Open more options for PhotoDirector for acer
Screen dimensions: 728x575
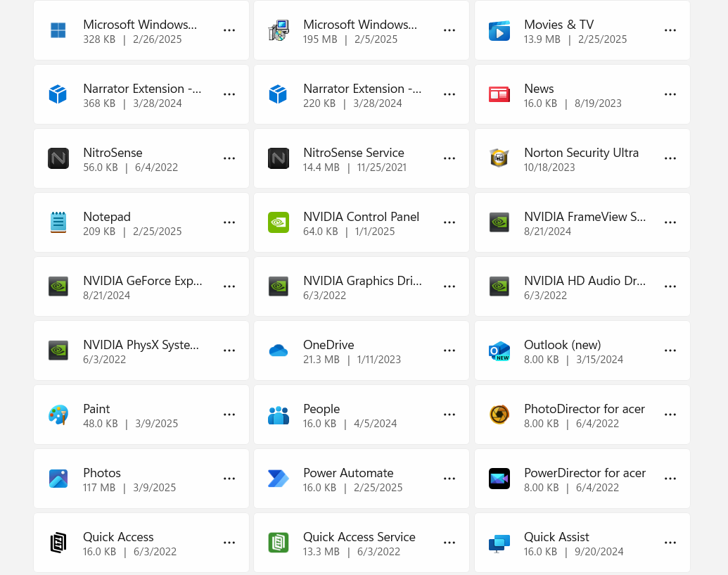pyautogui.click(x=670, y=415)
